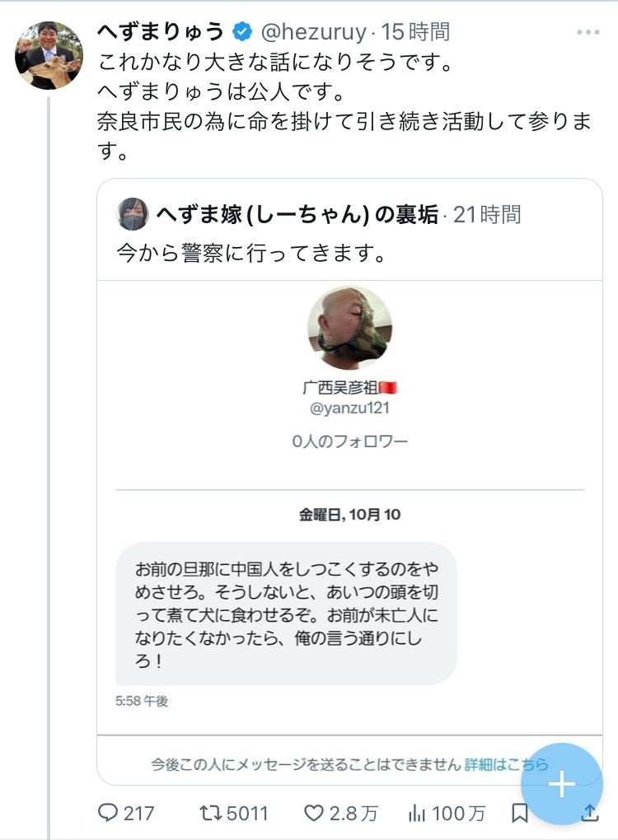Click the へずまりゅう display name
This screenshot has width=618, height=840.
click(161, 32)
